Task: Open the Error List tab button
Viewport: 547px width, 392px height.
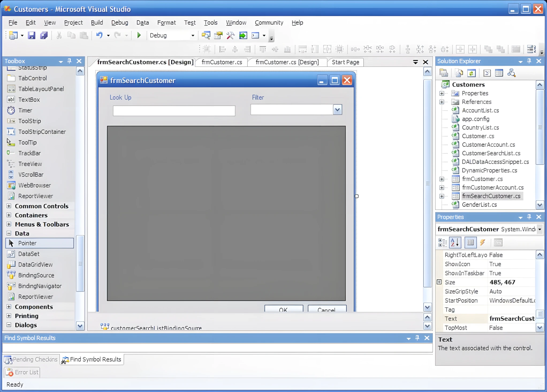Action: (22, 372)
